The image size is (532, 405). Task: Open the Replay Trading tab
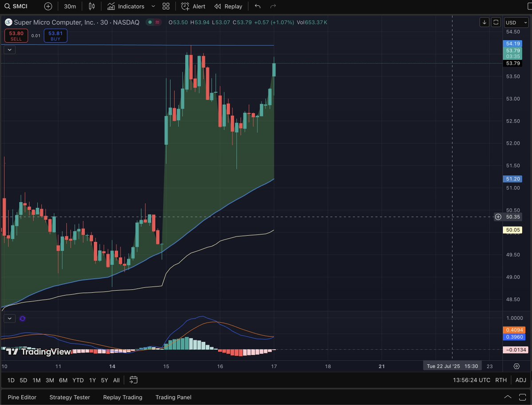(122, 397)
